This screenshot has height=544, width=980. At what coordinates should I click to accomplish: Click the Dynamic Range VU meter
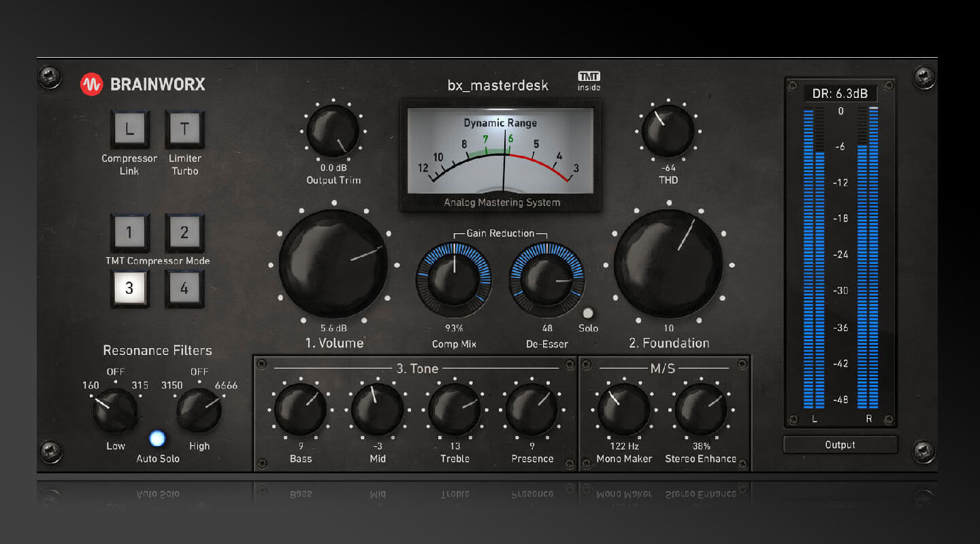click(500, 155)
